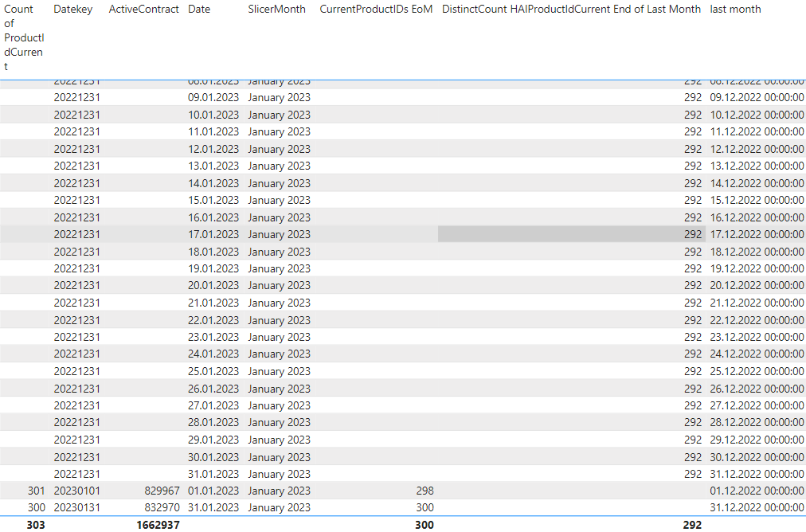Viewport: 806px width, 532px height.
Task: Select the date cell 17.01.2023
Action: point(213,234)
